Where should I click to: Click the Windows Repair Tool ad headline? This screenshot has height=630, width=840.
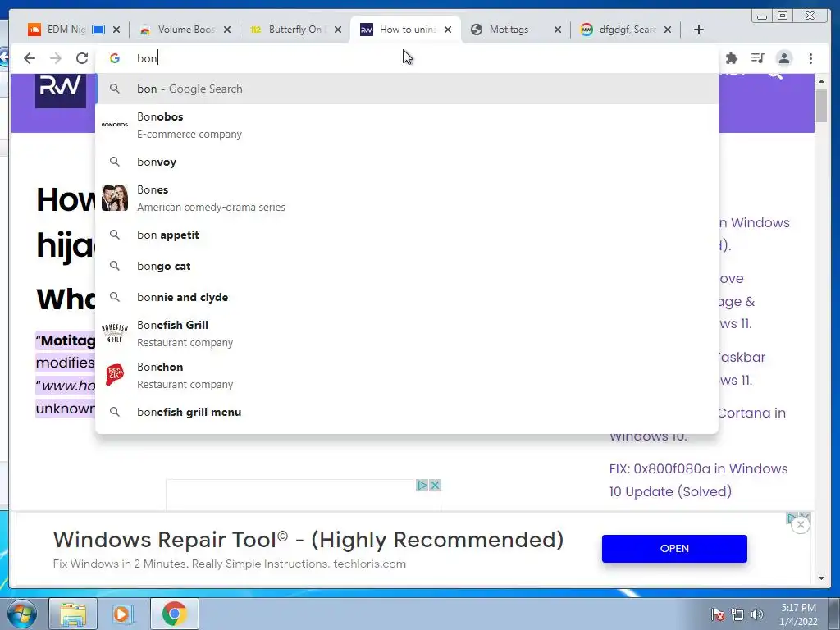click(308, 540)
